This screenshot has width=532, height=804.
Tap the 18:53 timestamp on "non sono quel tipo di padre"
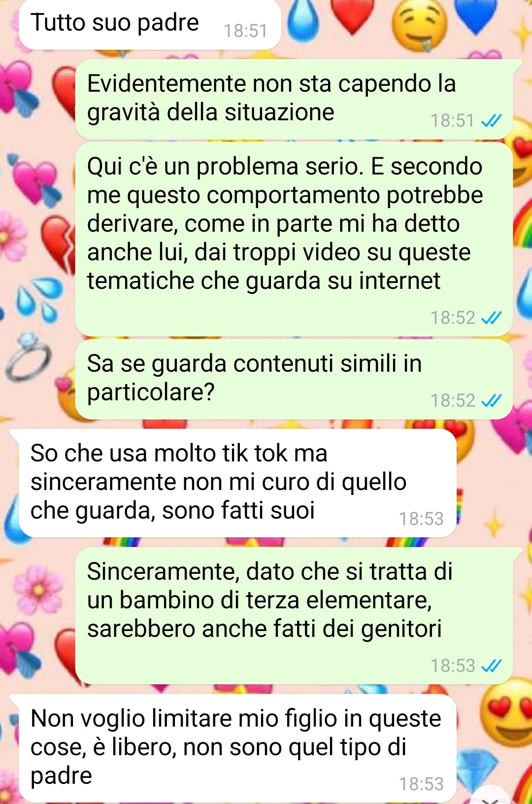click(421, 784)
